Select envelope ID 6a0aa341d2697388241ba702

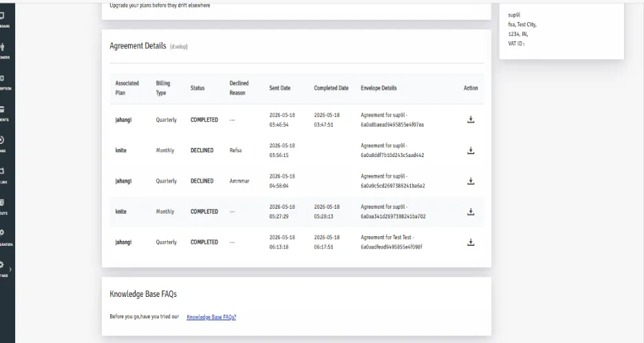pyautogui.click(x=393, y=216)
